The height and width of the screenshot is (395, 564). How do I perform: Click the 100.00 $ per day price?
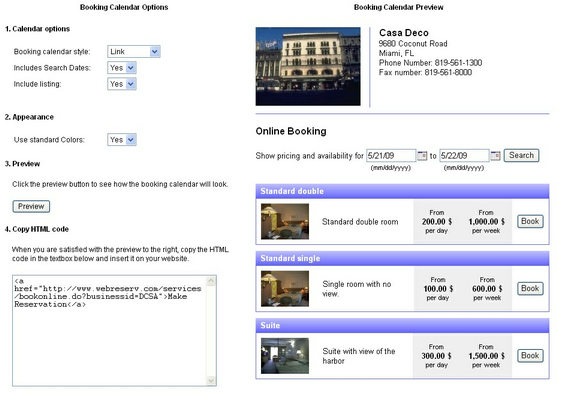(x=438, y=289)
